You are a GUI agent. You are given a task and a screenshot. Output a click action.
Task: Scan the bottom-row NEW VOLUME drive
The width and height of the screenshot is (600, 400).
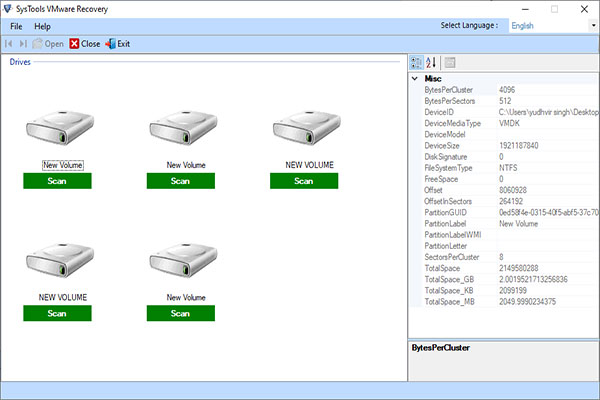[57, 313]
